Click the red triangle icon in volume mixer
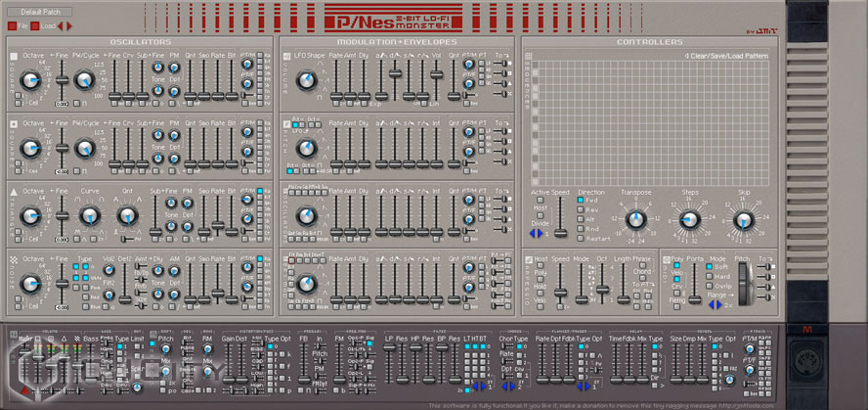Image resolution: width=868 pixels, height=410 pixels. click(24, 391)
